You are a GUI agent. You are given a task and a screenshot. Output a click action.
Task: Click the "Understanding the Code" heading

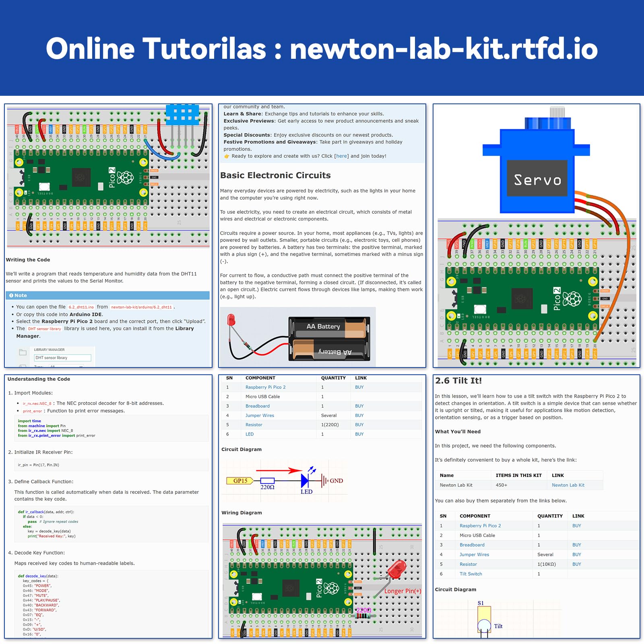tap(39, 379)
